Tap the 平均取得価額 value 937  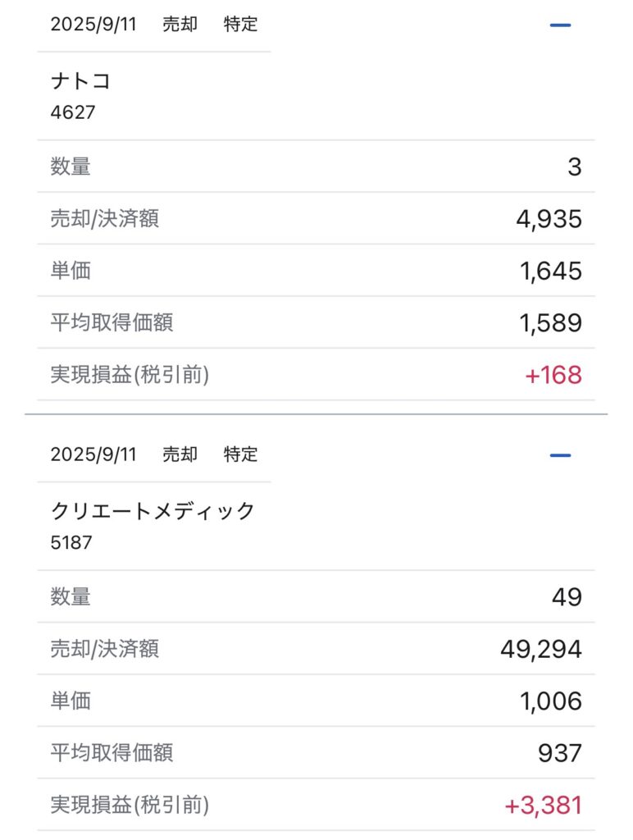coord(560,753)
